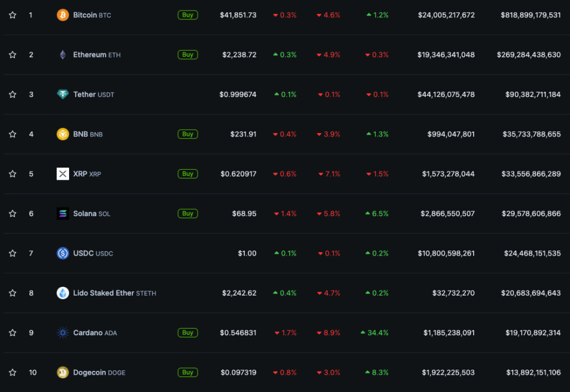Click the Bitcoin orange logo icon
The width and height of the screenshot is (570, 392).
click(x=63, y=15)
